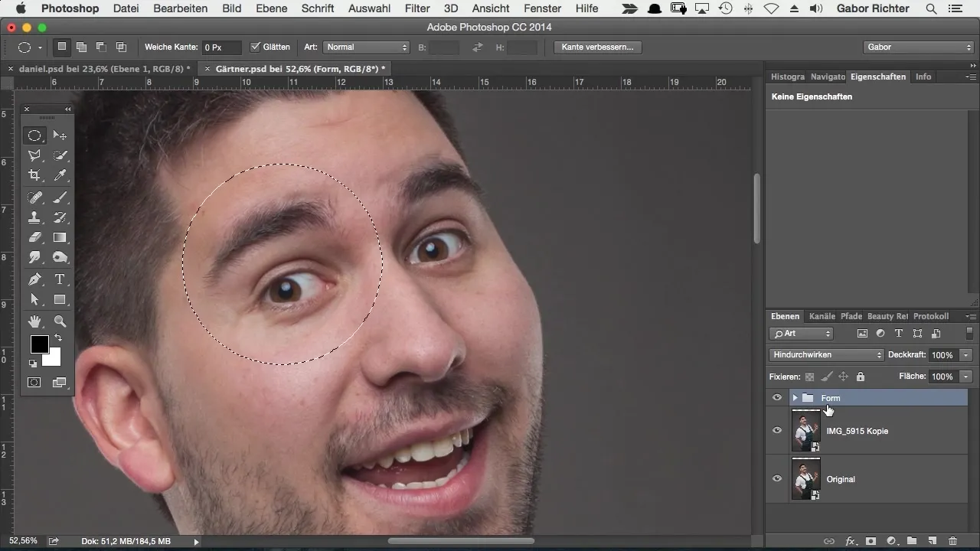The height and width of the screenshot is (551, 980).
Task: Select the Zoom magnifier tool
Action: pyautogui.click(x=60, y=321)
